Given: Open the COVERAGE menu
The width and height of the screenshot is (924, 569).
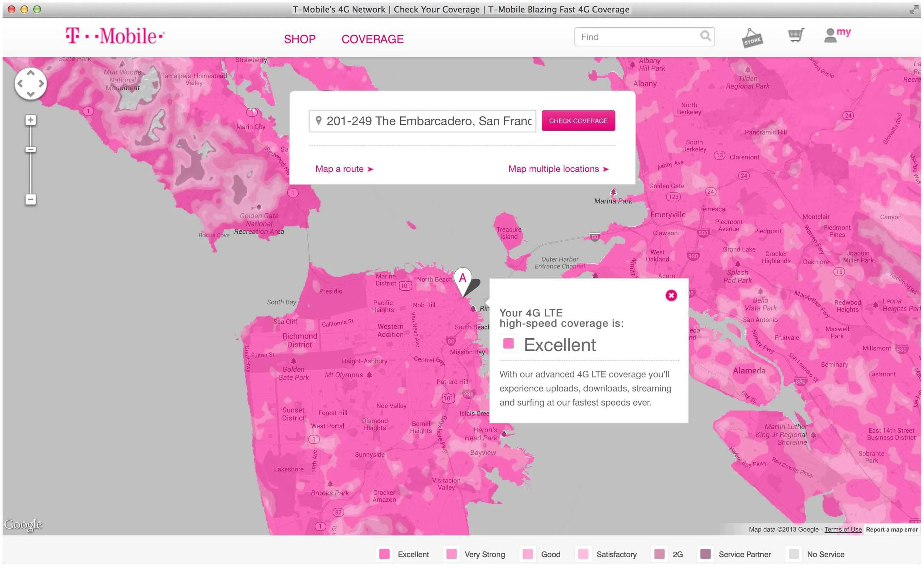Looking at the screenshot, I should (x=373, y=39).
